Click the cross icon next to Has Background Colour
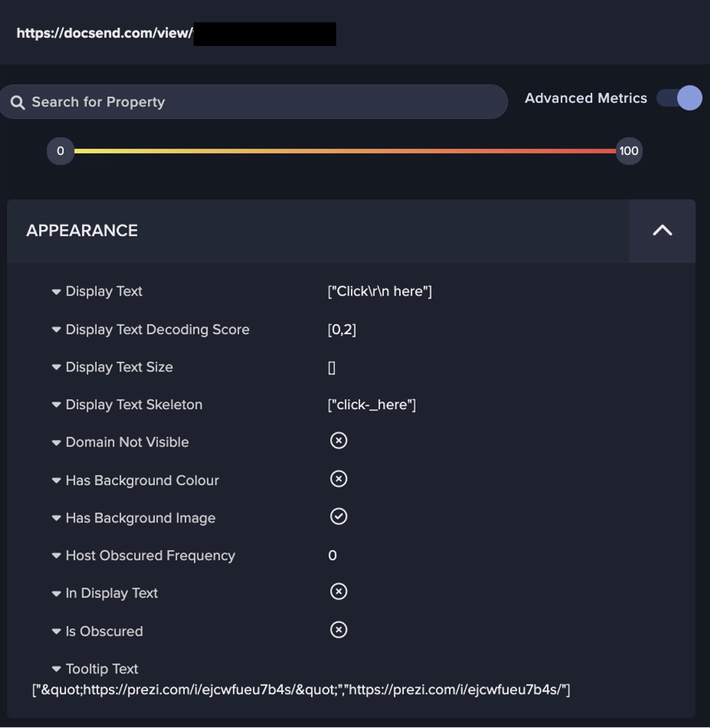 pyautogui.click(x=338, y=479)
